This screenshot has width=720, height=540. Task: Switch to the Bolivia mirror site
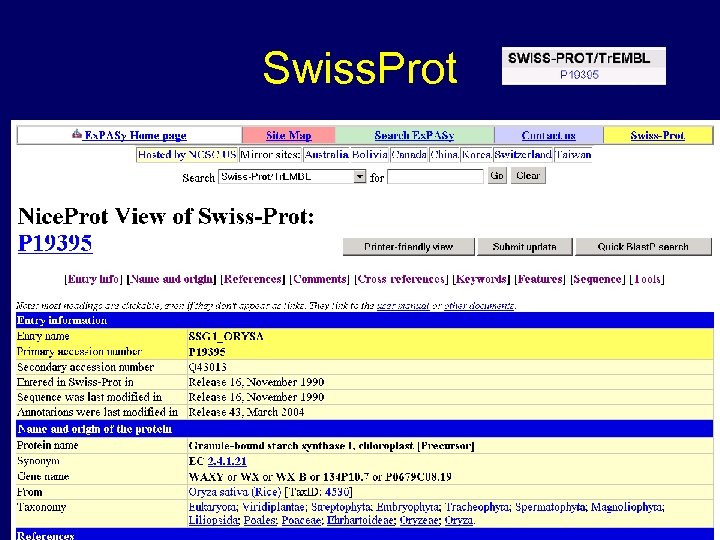click(x=370, y=155)
